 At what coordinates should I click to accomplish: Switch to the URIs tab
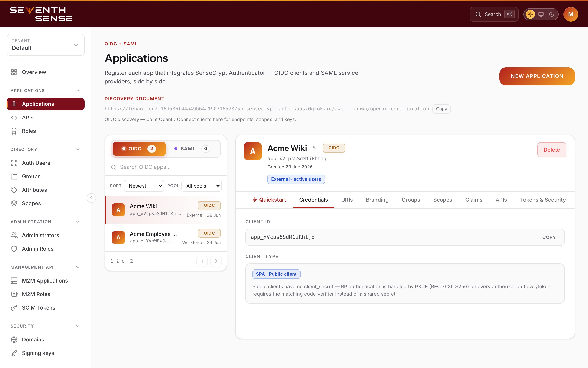click(x=347, y=200)
